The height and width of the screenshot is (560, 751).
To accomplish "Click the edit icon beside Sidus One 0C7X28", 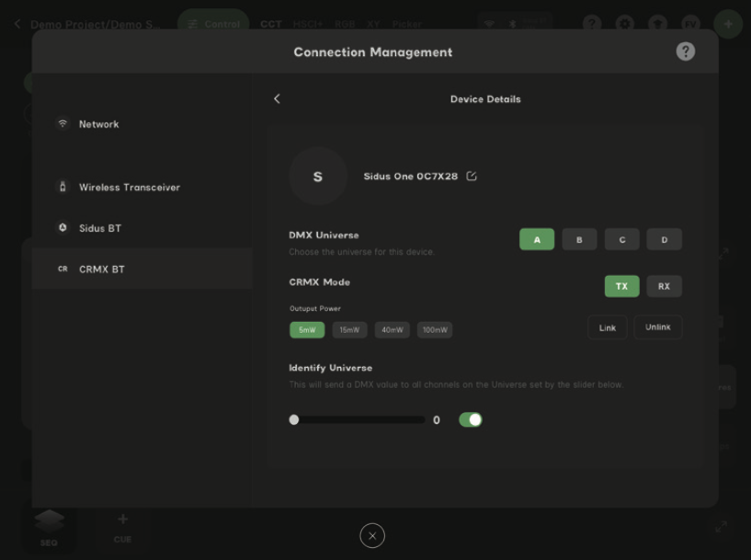I will pyautogui.click(x=470, y=176).
